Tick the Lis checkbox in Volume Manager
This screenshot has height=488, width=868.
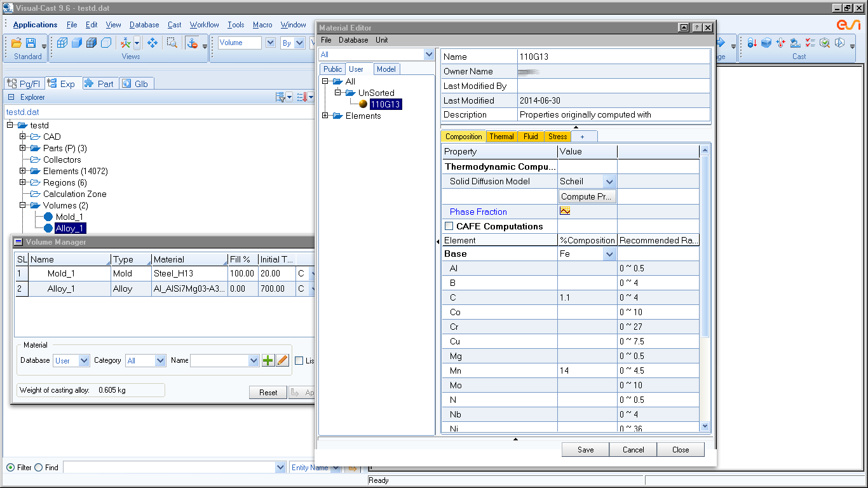click(x=299, y=360)
